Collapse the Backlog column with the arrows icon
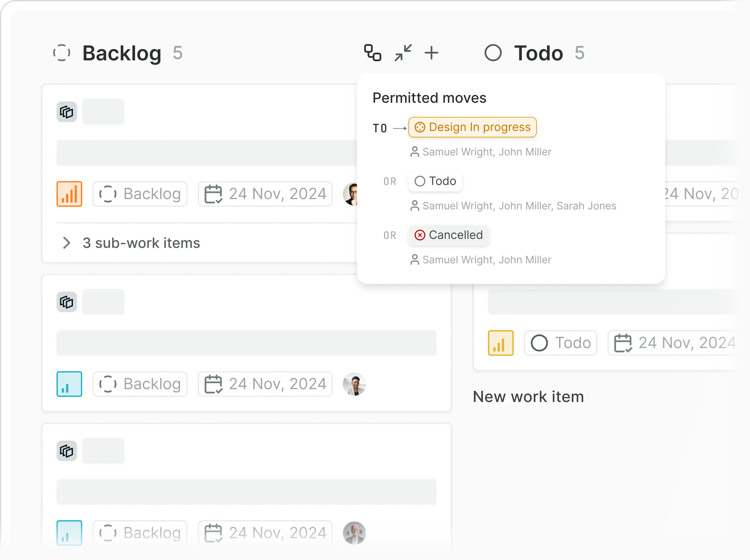 click(403, 52)
